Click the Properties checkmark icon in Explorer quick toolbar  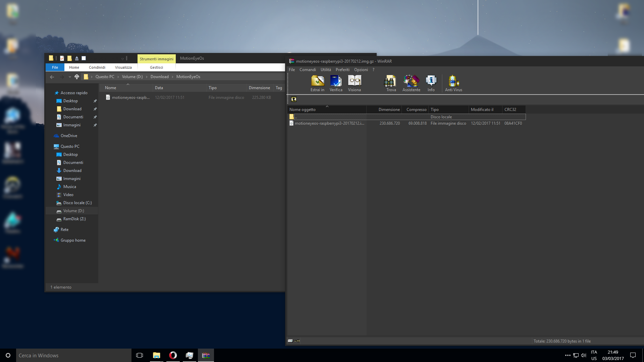[62, 58]
